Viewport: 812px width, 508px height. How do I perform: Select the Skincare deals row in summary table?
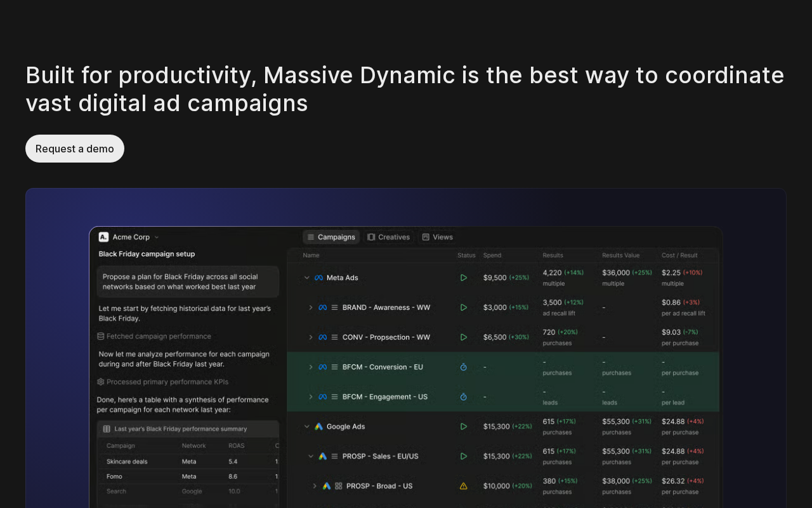coord(127,462)
